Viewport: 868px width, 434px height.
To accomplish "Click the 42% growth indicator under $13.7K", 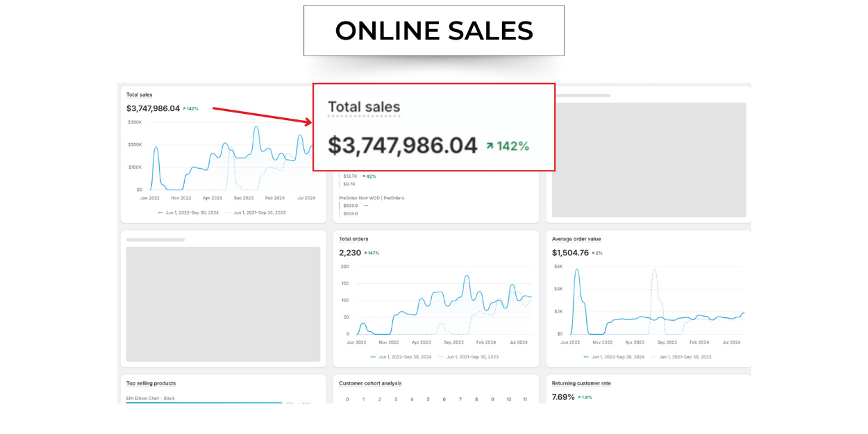I will pyautogui.click(x=369, y=176).
